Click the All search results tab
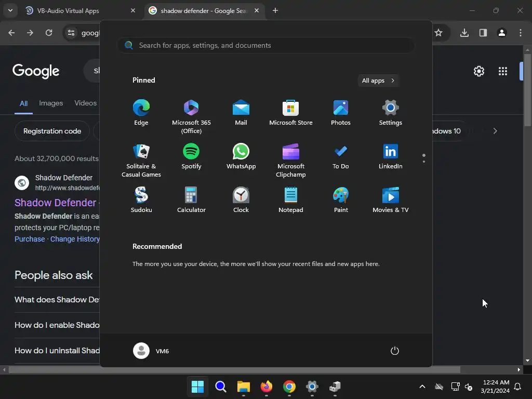The height and width of the screenshot is (399, 532). 23,103
